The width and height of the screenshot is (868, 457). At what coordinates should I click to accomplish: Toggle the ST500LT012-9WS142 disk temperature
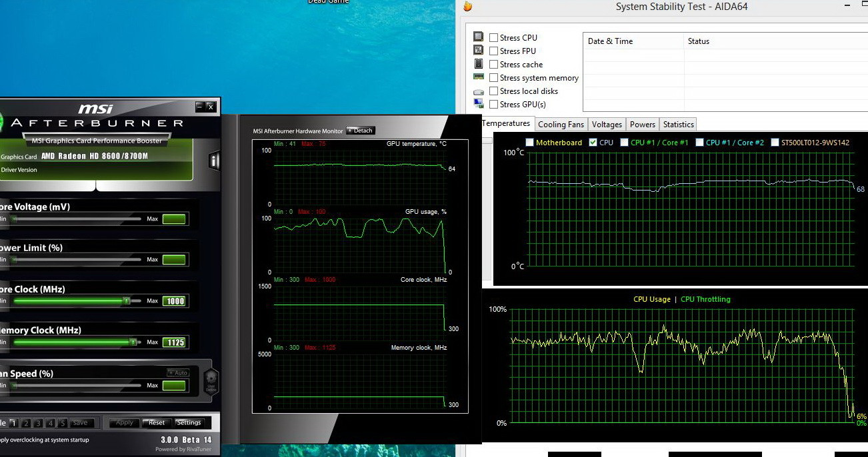click(x=775, y=143)
